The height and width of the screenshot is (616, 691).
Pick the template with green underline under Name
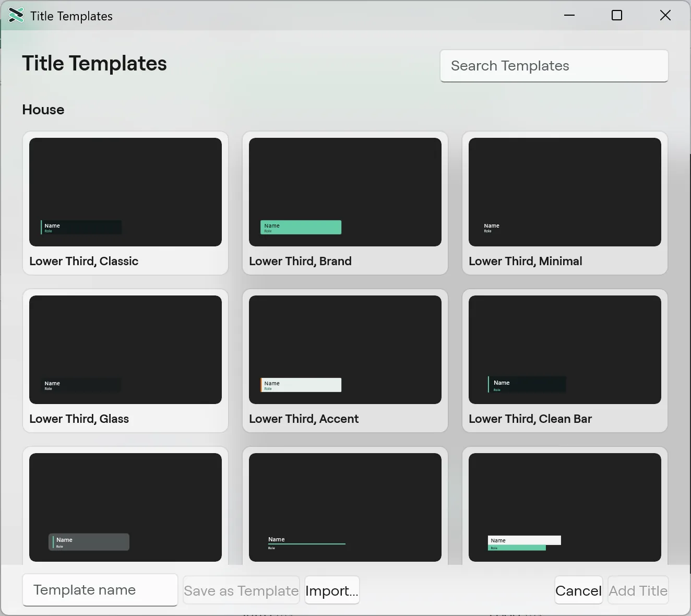[x=345, y=507]
